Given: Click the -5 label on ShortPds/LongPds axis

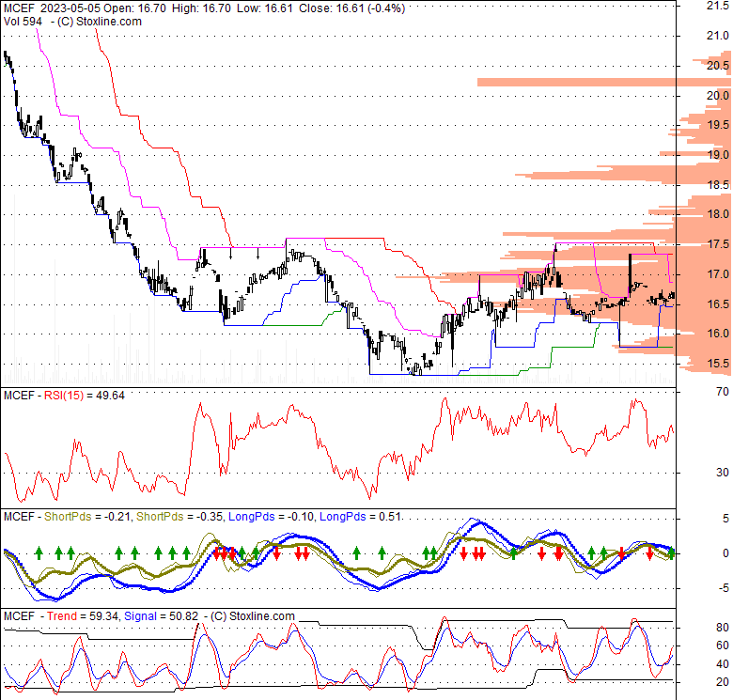Looking at the screenshot, I should click(x=724, y=588).
